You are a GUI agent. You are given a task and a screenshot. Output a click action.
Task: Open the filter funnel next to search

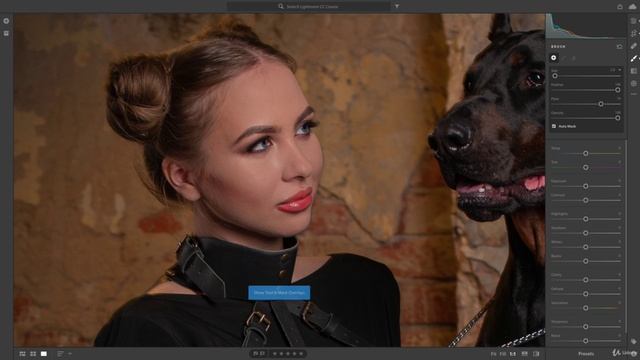[397, 6]
